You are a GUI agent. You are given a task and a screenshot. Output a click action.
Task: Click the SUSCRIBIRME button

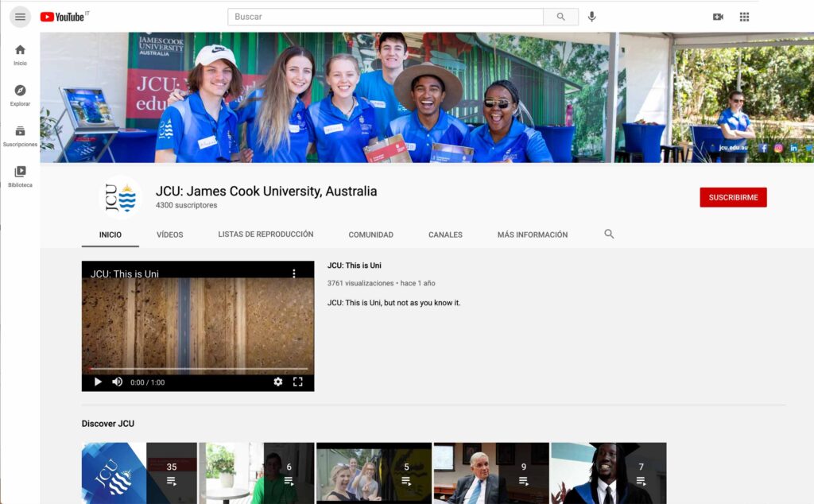coord(733,197)
